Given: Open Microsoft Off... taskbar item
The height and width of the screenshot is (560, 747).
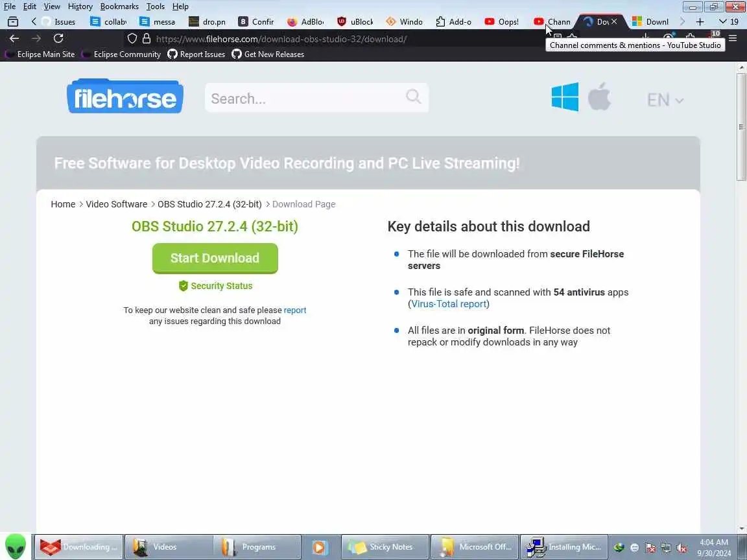Looking at the screenshot, I should 475,546.
